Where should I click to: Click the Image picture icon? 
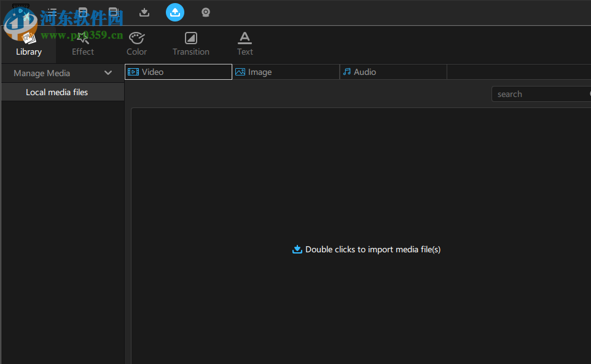click(240, 72)
